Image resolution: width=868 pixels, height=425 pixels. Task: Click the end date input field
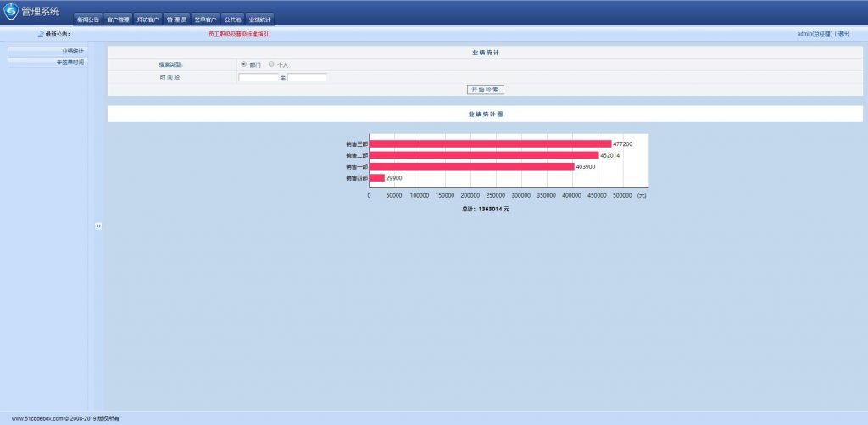(307, 77)
